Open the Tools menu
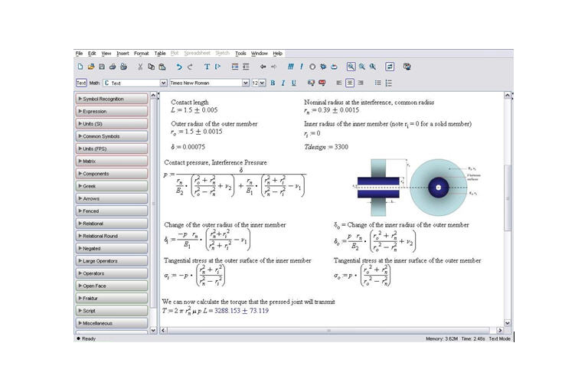Image resolution: width=588 pixels, height=392 pixels. 240,54
